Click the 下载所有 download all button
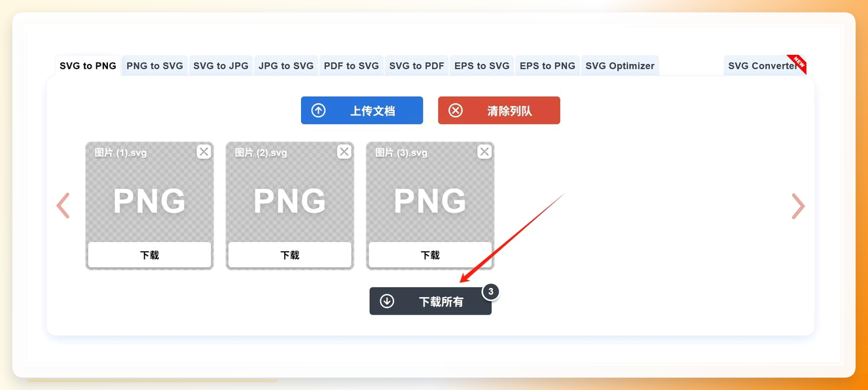 tap(430, 301)
